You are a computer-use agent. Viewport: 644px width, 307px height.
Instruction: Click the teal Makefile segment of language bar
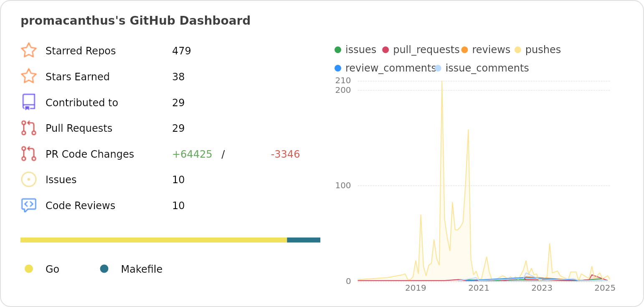coord(304,240)
